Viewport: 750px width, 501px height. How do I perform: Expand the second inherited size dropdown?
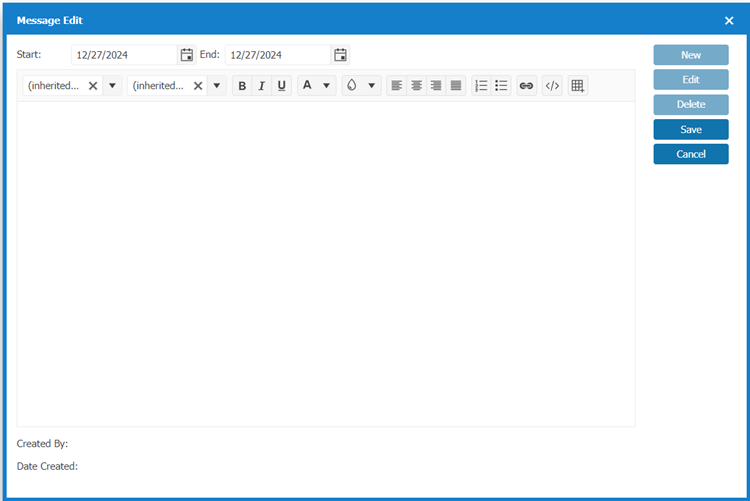[x=216, y=86]
